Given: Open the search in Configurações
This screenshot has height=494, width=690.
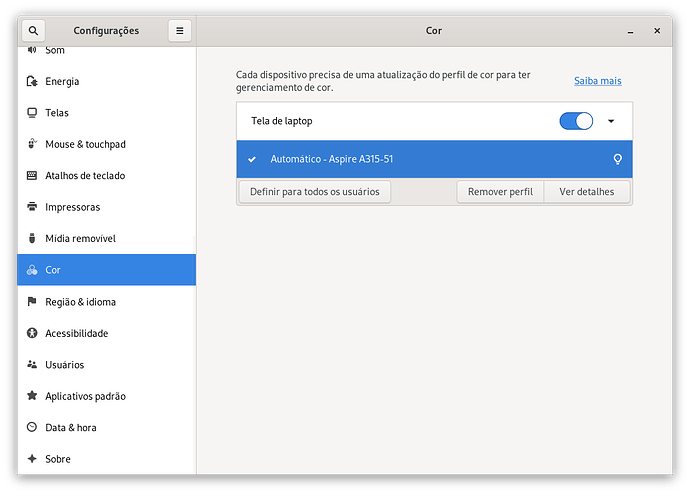Looking at the screenshot, I should [x=33, y=31].
